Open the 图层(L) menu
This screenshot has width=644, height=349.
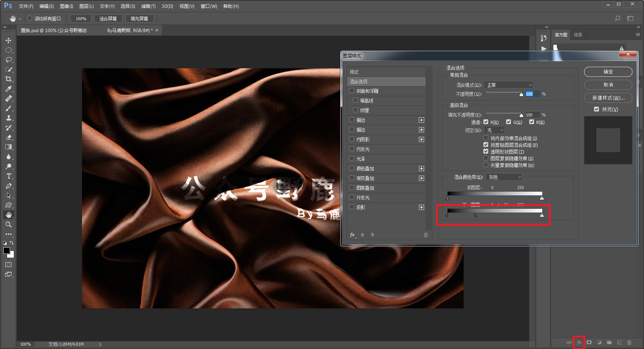click(x=86, y=6)
